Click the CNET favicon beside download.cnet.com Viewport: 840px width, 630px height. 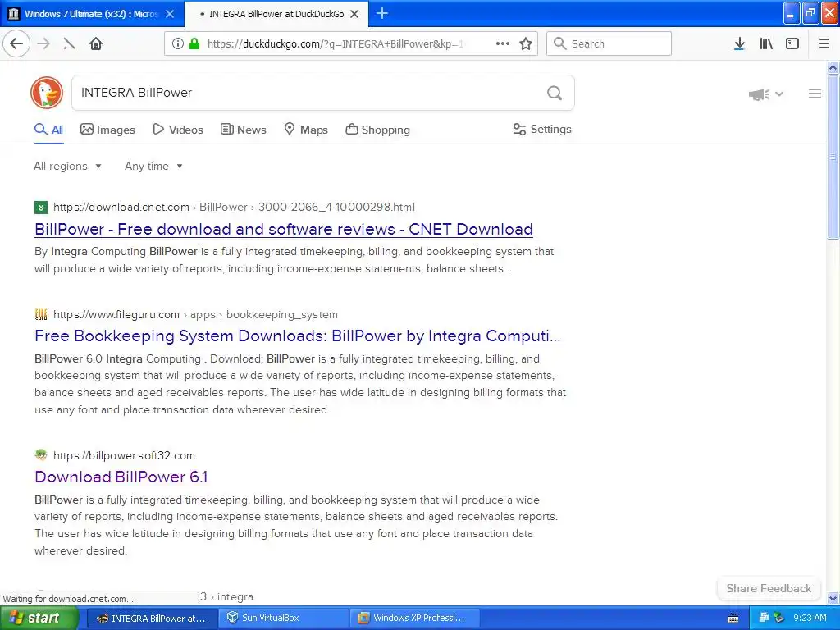point(41,208)
